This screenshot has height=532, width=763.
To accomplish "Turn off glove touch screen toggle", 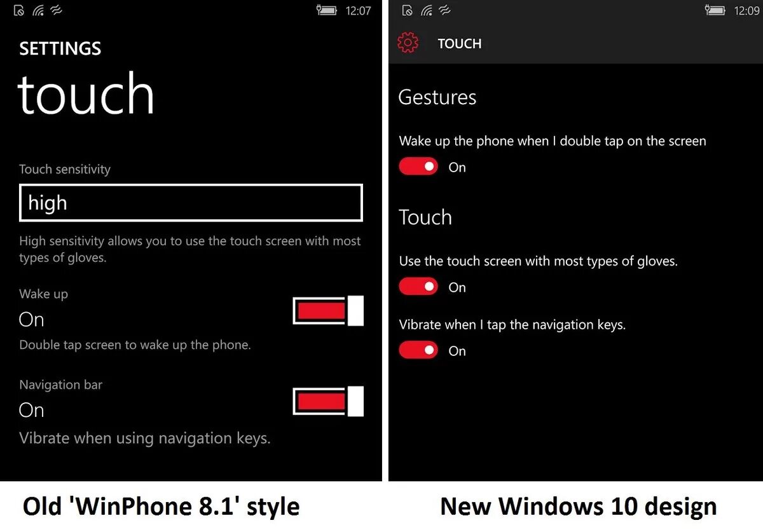I will [418, 287].
